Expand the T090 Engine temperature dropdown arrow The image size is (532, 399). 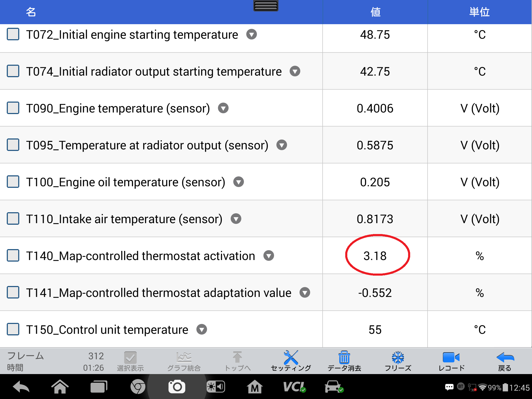[x=223, y=108]
